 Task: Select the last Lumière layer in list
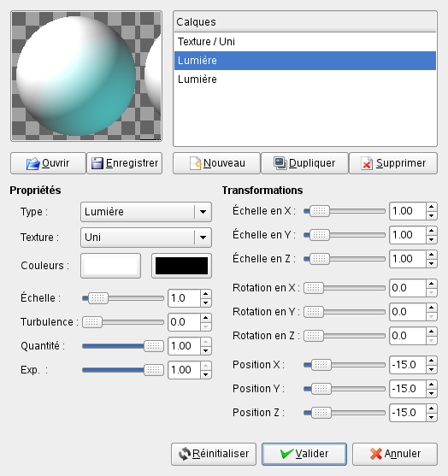(305, 79)
